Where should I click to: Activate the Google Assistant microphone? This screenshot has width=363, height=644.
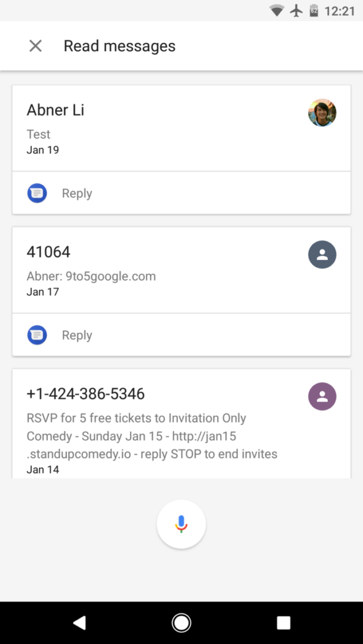click(x=181, y=524)
